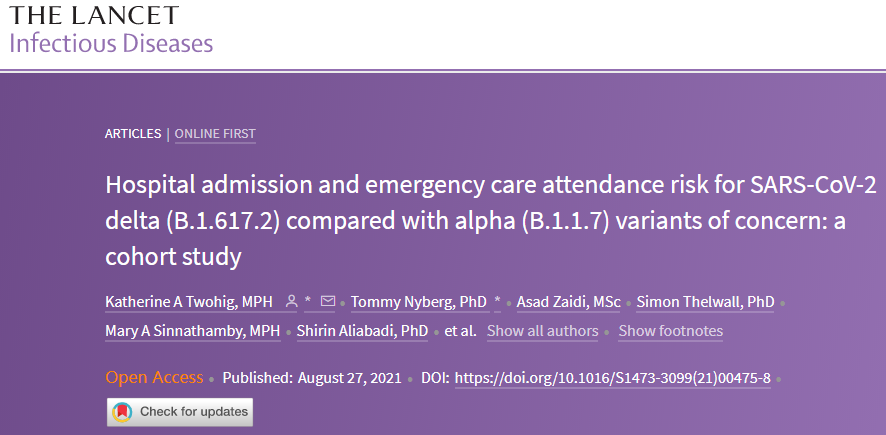Expand the Show footnotes section
This screenshot has height=435, width=886.
[670, 331]
